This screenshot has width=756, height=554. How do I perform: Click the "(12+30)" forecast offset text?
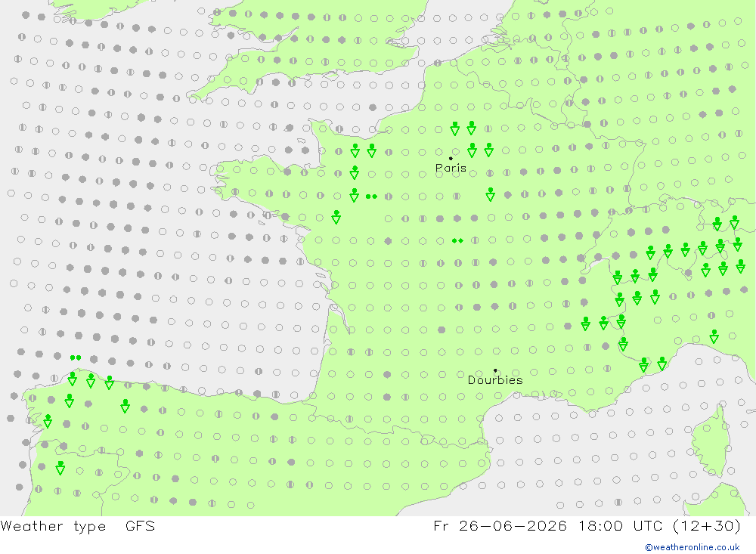pos(706,526)
